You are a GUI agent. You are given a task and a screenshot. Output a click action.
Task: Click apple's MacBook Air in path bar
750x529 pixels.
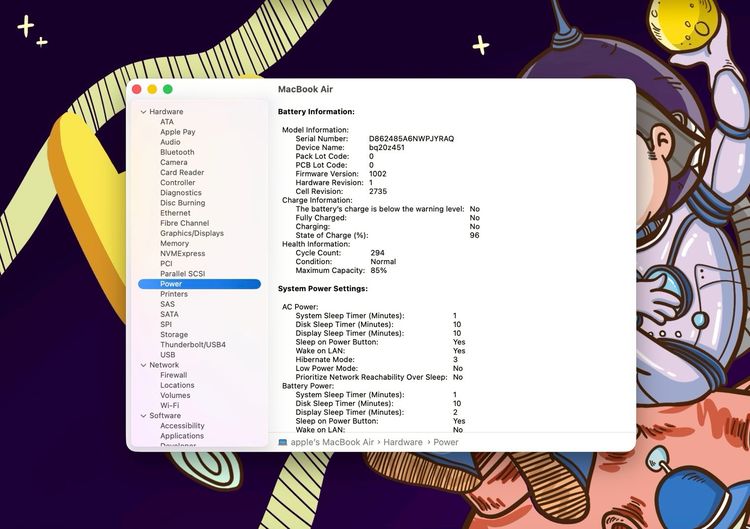point(332,442)
